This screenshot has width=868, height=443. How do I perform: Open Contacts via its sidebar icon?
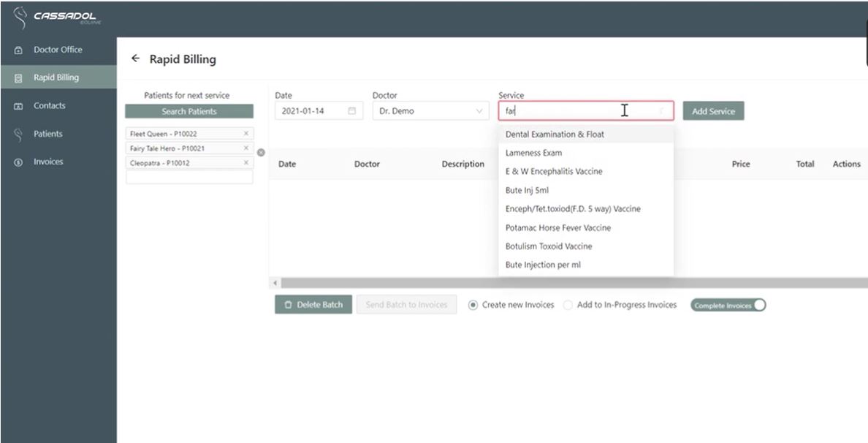(18, 105)
